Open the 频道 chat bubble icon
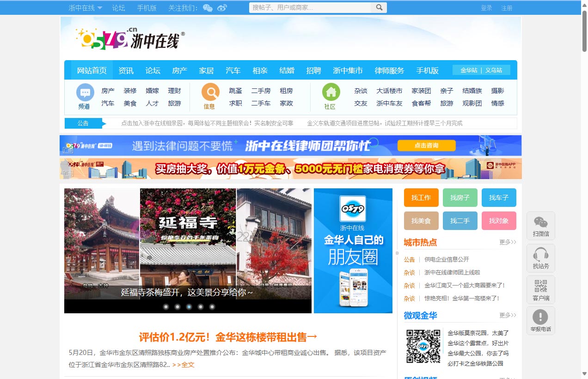Image resolution: width=588 pixels, height=379 pixels. point(85,93)
